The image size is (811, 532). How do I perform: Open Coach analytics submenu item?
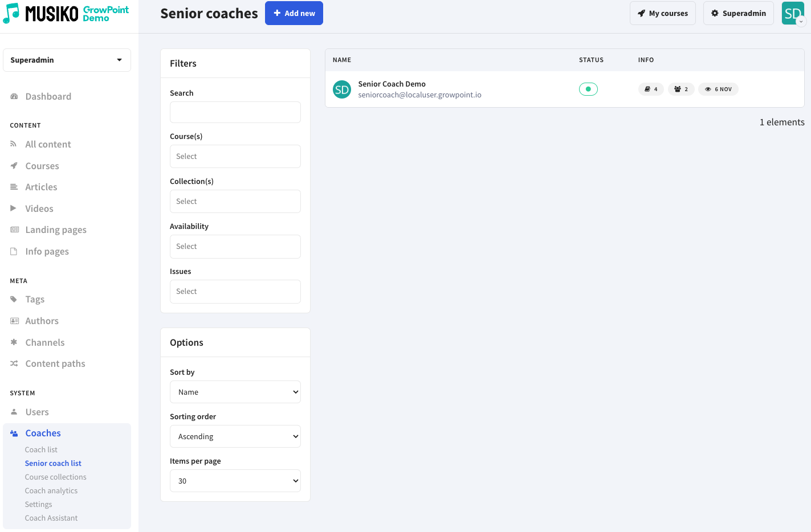[x=51, y=491]
